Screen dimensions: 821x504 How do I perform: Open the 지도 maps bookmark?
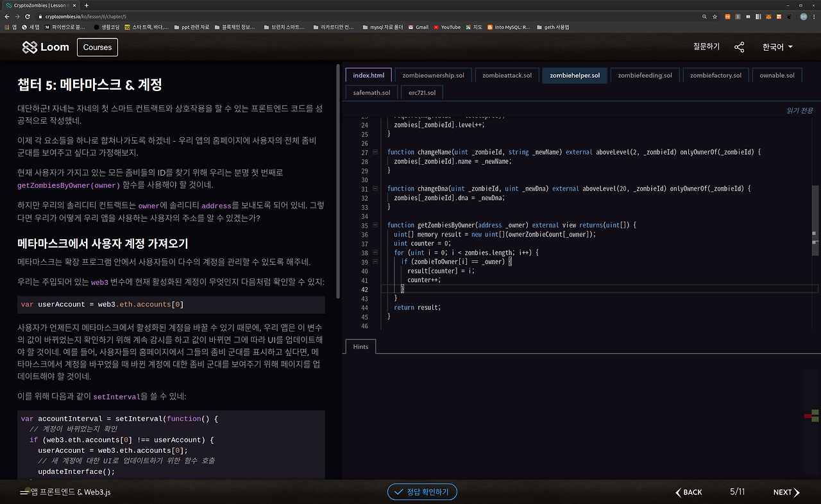click(474, 27)
